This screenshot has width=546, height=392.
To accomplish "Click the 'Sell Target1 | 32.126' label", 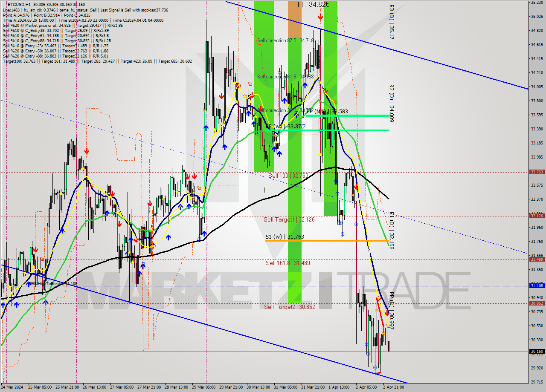I will pyautogui.click(x=289, y=219).
